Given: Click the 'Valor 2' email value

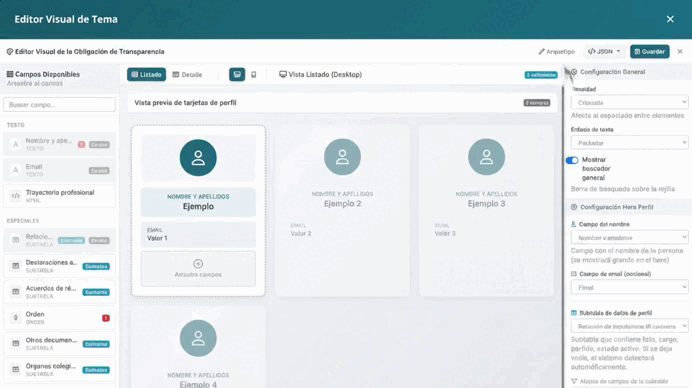Looking at the screenshot, I should click(301, 234).
